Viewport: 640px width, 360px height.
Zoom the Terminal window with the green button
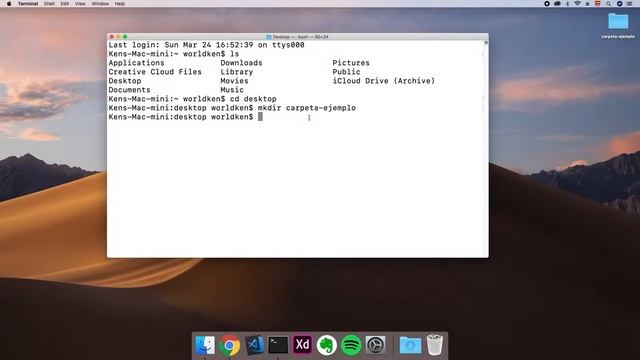pyautogui.click(x=125, y=37)
